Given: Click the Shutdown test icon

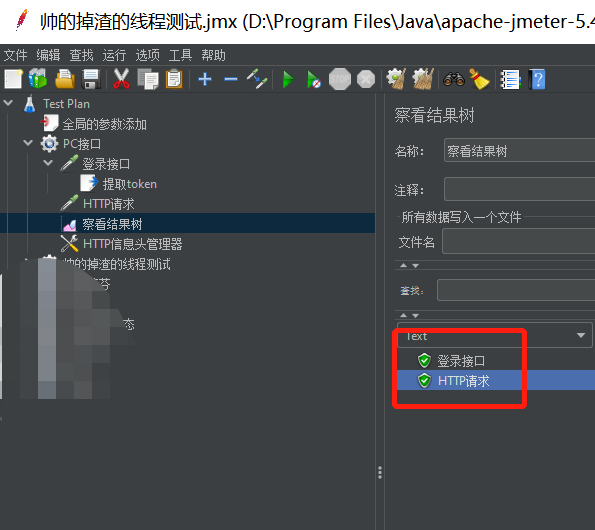Looking at the screenshot, I should (x=366, y=79).
